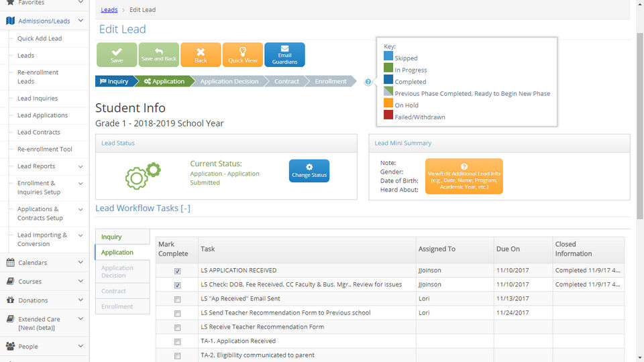The height and width of the screenshot is (362, 644).
Task: Open Quick View with lightbulb icon
Action: tap(242, 55)
